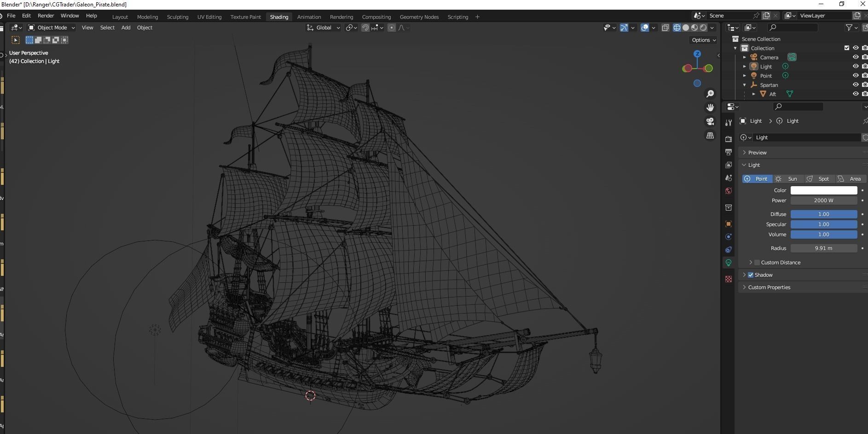Image resolution: width=868 pixels, height=434 pixels.
Task: Open the Render menu
Action: [x=46, y=16]
